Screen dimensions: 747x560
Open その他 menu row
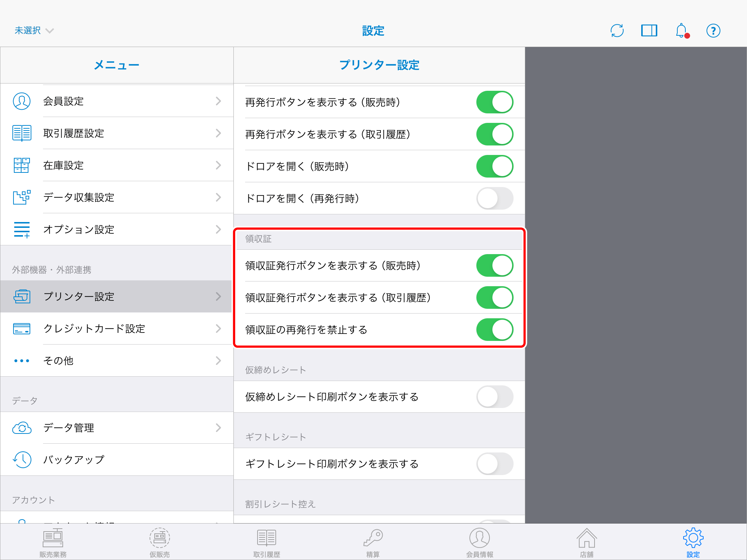point(117,361)
